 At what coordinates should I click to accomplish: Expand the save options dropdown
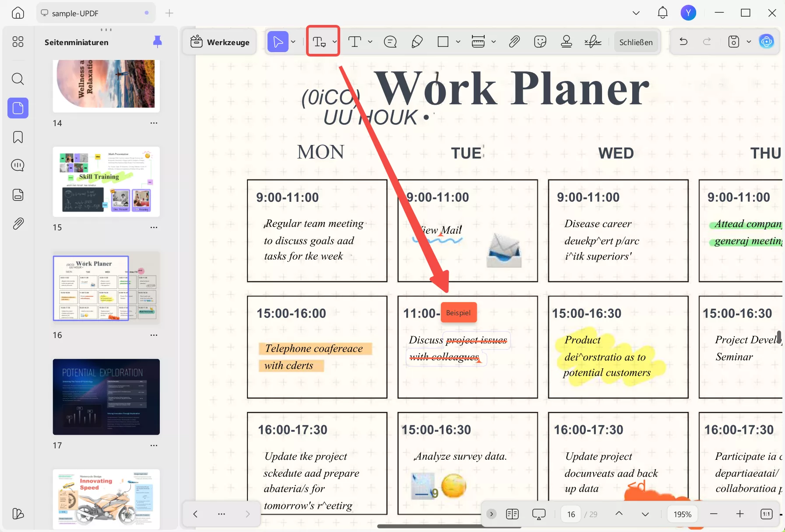click(749, 42)
